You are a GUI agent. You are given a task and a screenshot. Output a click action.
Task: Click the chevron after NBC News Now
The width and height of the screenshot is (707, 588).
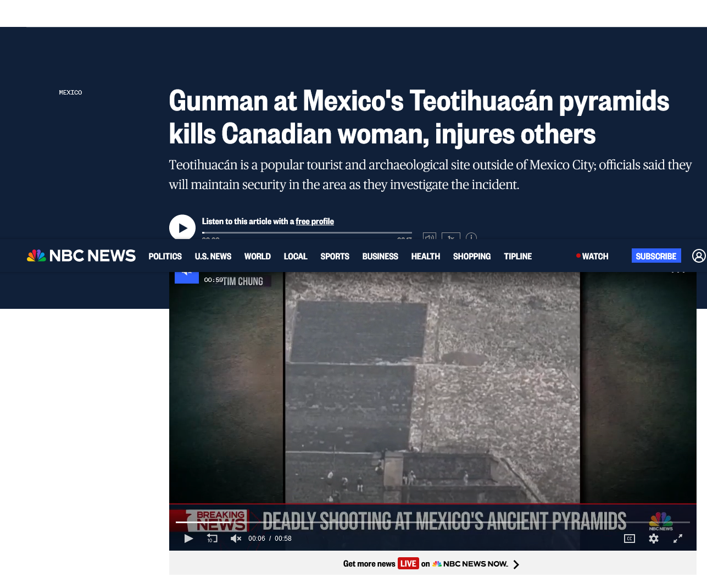pos(516,564)
